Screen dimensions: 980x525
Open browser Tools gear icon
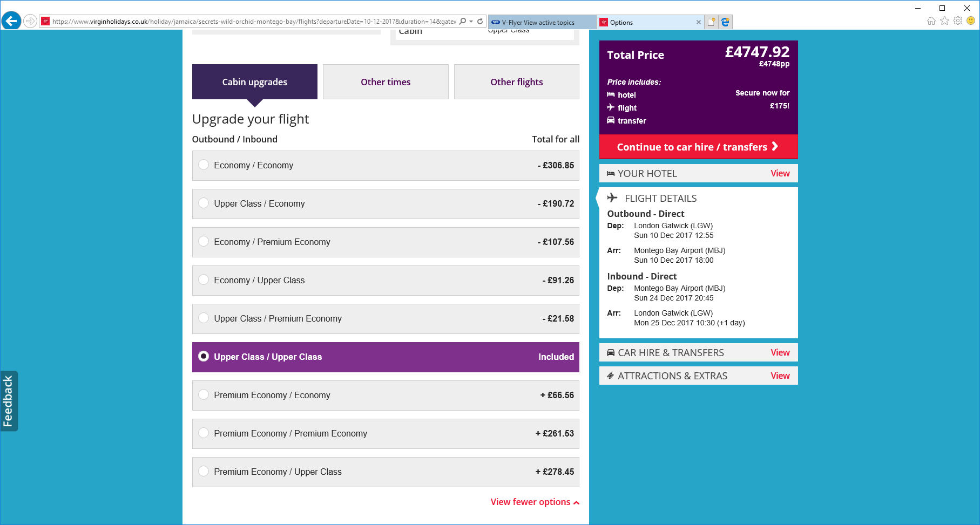point(958,21)
